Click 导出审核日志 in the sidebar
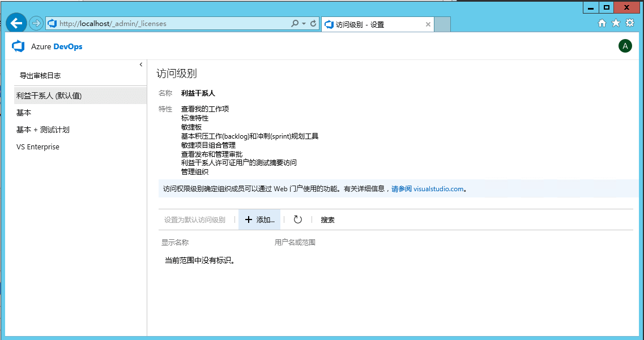Viewport: 644px width, 340px height. tap(40, 75)
